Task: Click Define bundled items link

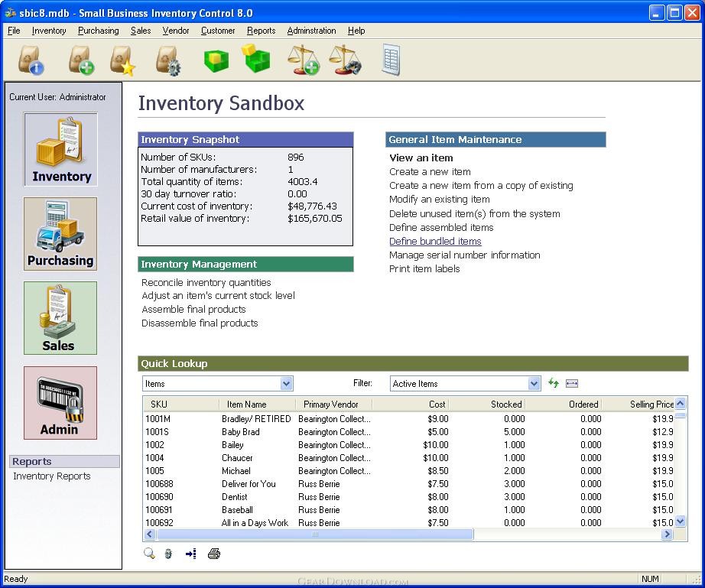Action: pos(435,242)
